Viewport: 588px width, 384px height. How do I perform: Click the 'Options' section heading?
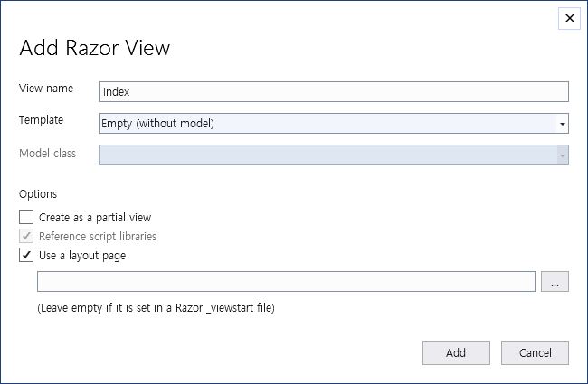tap(38, 193)
